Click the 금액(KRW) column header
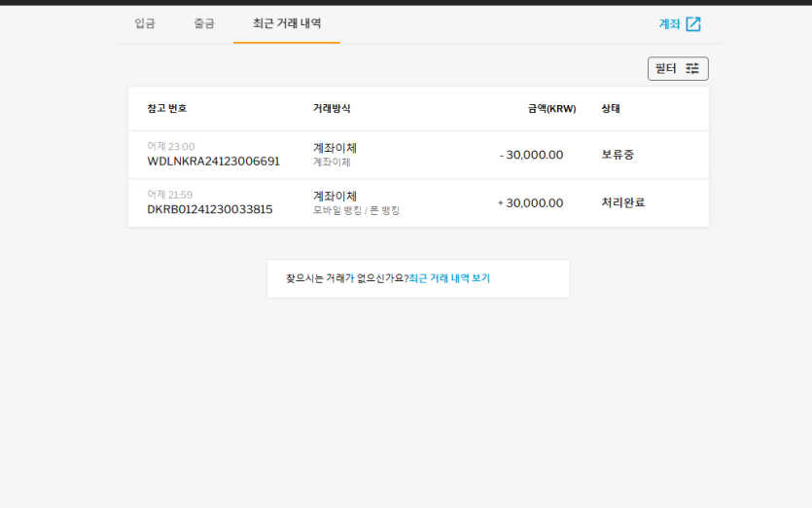Viewport: 812px width, 508px height. click(551, 109)
